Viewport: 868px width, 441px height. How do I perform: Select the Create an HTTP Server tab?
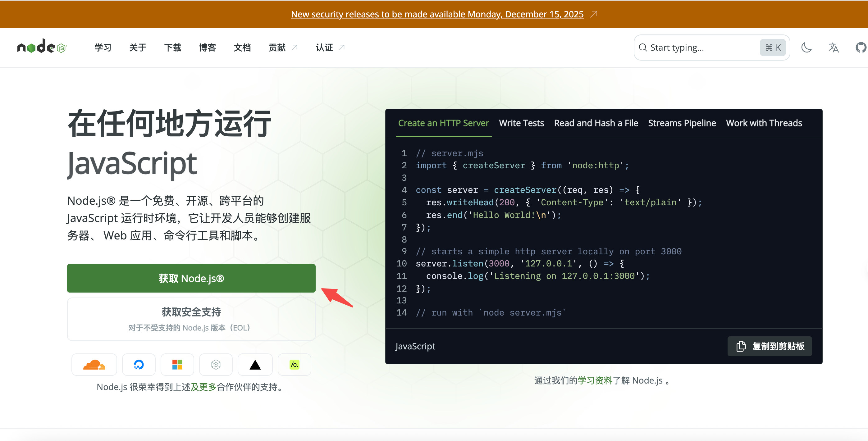click(443, 123)
